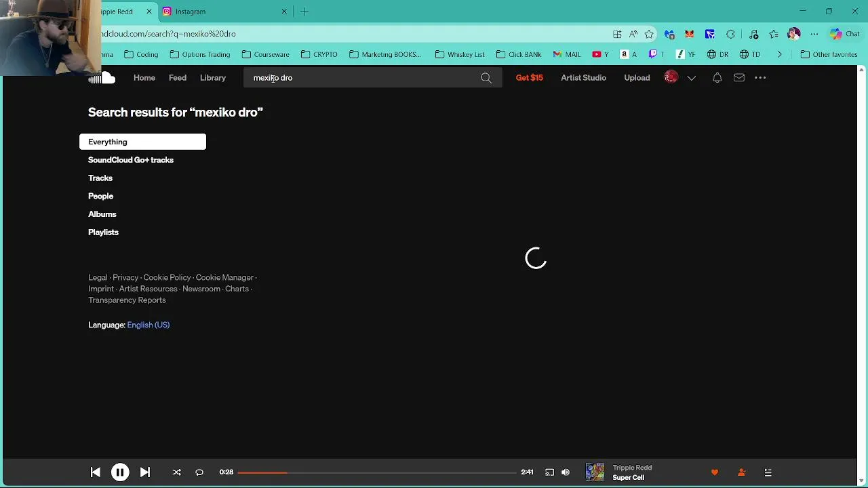Filter by SoundCloud Go+ tracks
The image size is (868, 488).
(x=131, y=160)
